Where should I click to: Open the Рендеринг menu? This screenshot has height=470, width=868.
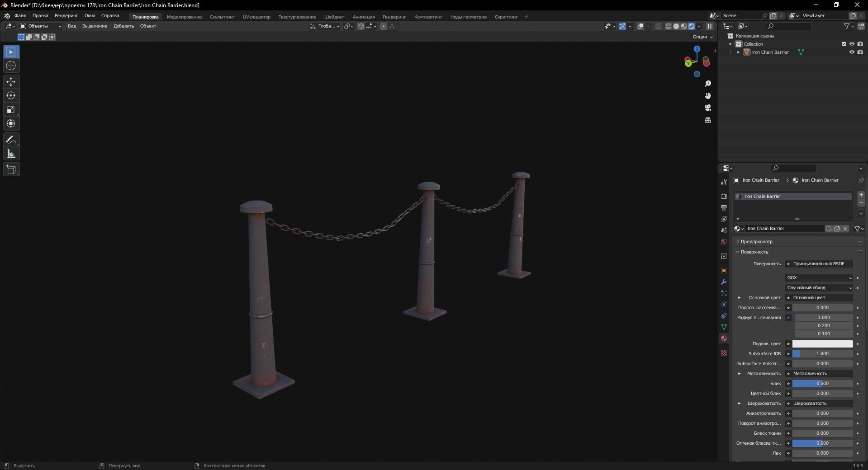click(x=66, y=16)
